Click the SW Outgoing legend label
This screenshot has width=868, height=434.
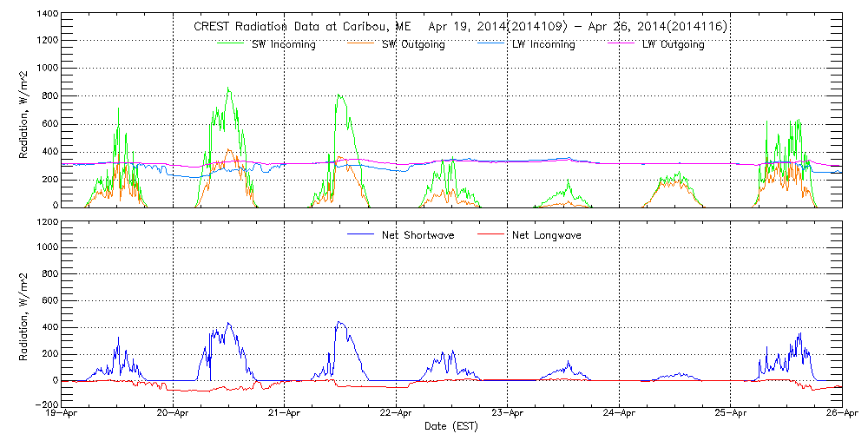413,44
